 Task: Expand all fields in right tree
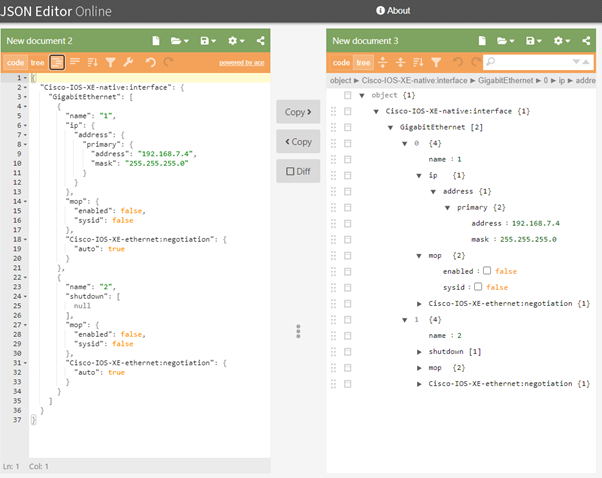click(383, 62)
